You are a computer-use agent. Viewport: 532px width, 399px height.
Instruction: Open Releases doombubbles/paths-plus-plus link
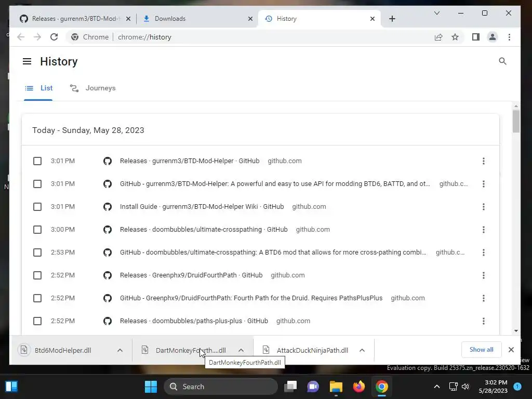point(194,321)
